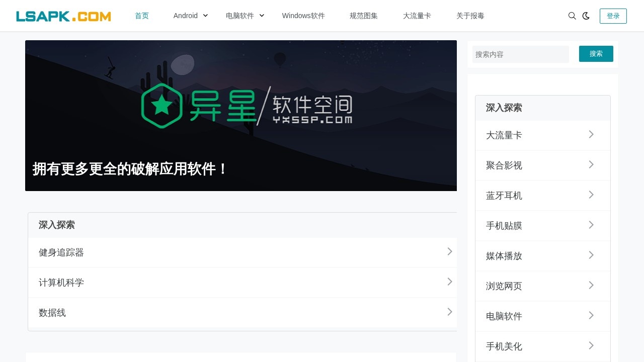The width and height of the screenshot is (644, 362).
Task: Open 关于报毒 in the navigation bar
Action: (470, 16)
